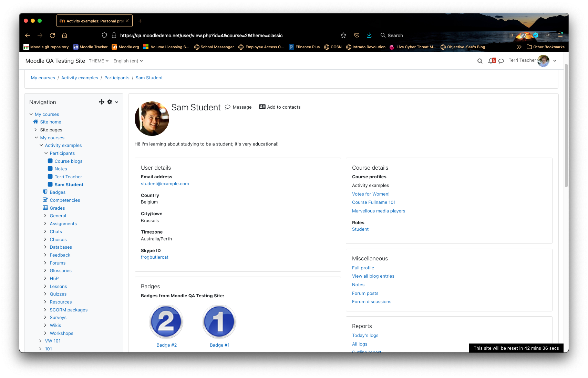Open Full profile link

pyautogui.click(x=363, y=268)
